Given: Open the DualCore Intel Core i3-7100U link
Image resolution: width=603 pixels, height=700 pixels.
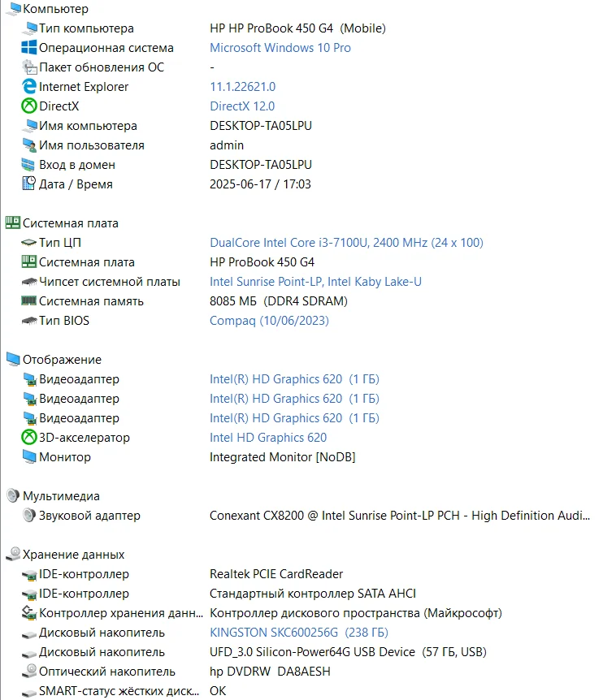Looking at the screenshot, I should [346, 243].
